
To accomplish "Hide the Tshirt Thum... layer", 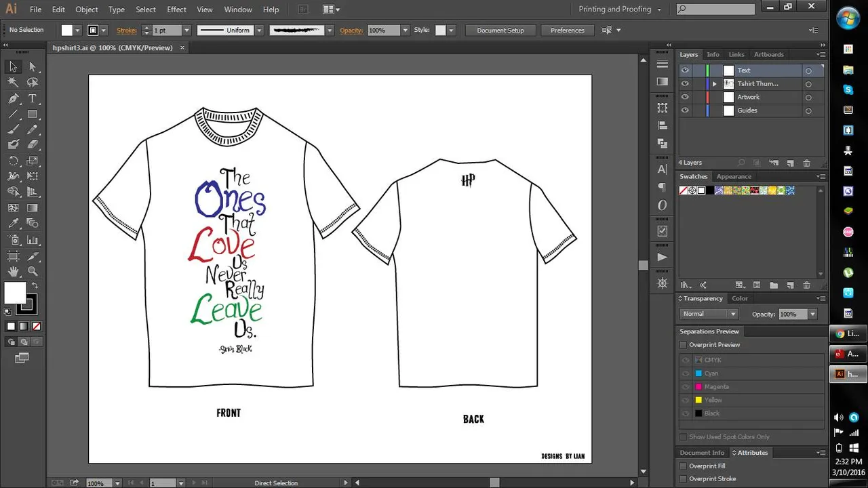I will [685, 84].
